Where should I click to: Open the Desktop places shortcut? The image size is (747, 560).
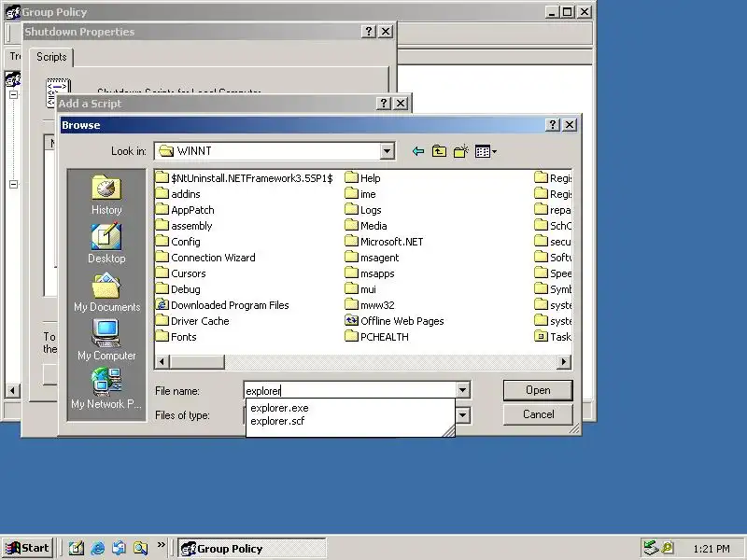106,244
